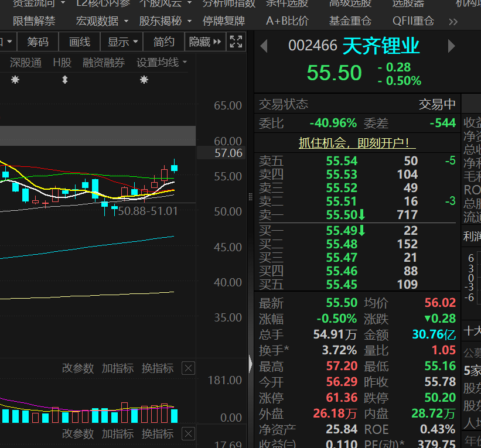Select the 融资融券 tab

104,63
